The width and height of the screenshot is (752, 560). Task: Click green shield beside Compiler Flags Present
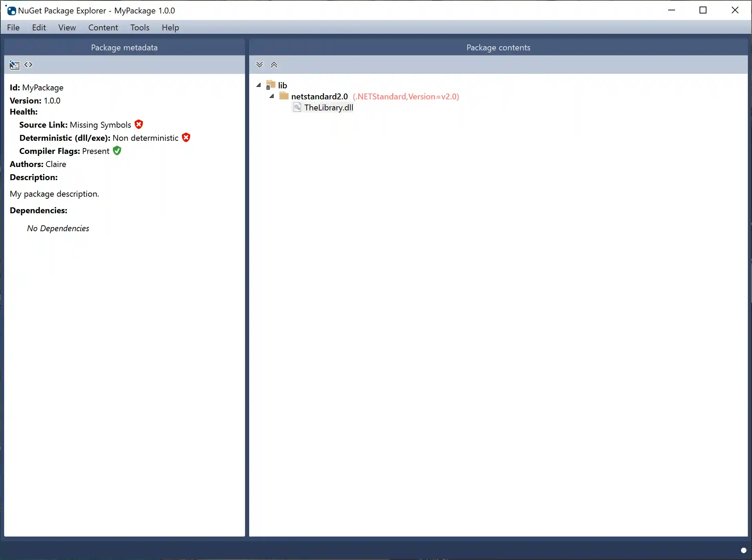pos(117,151)
